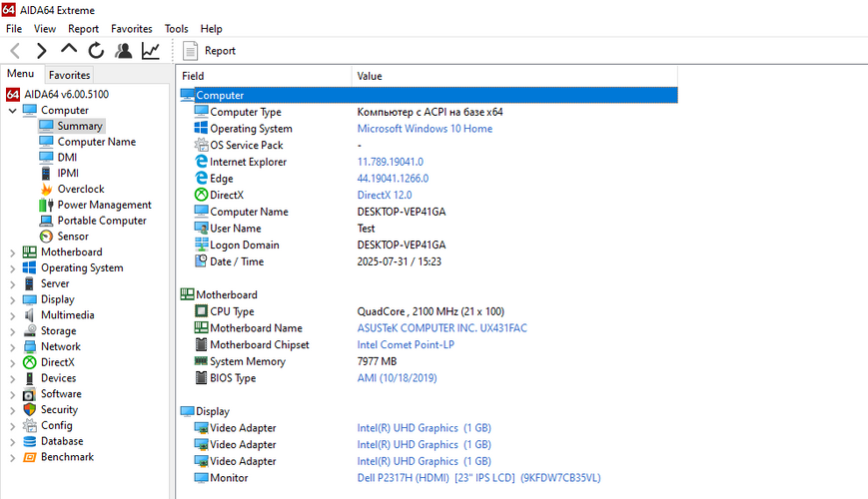868x499 pixels.
Task: Select the IPMI tree icon
Action: tap(47, 174)
